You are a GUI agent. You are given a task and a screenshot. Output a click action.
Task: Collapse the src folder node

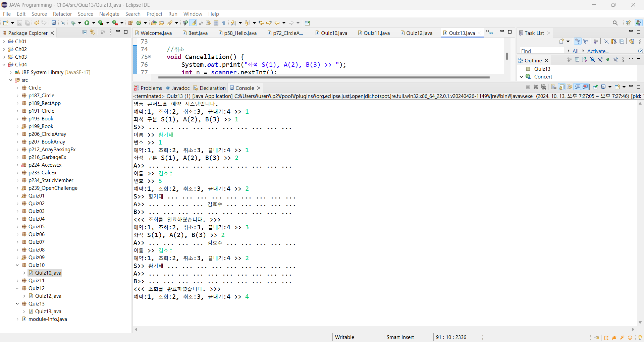click(11, 80)
